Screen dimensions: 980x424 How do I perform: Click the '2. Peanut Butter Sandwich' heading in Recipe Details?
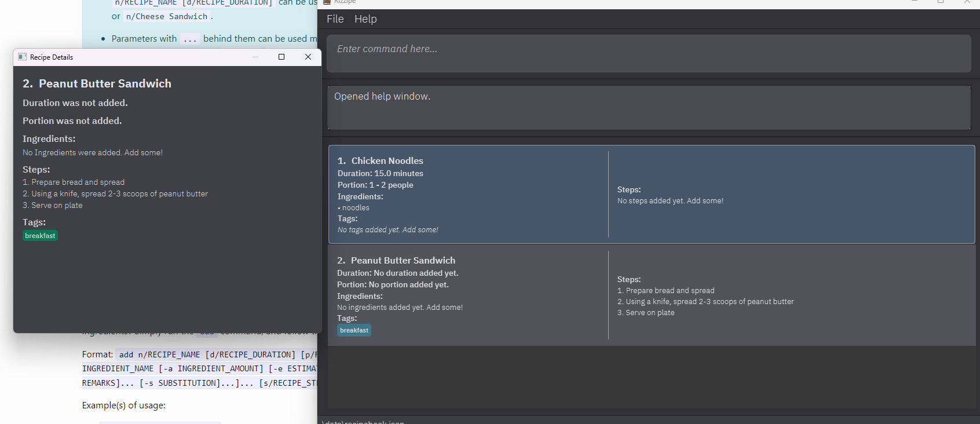point(97,84)
